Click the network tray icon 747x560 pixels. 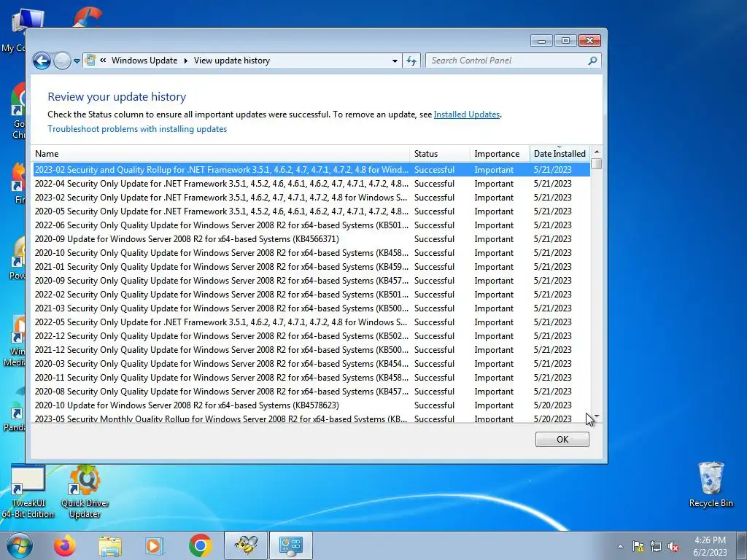[656, 547]
